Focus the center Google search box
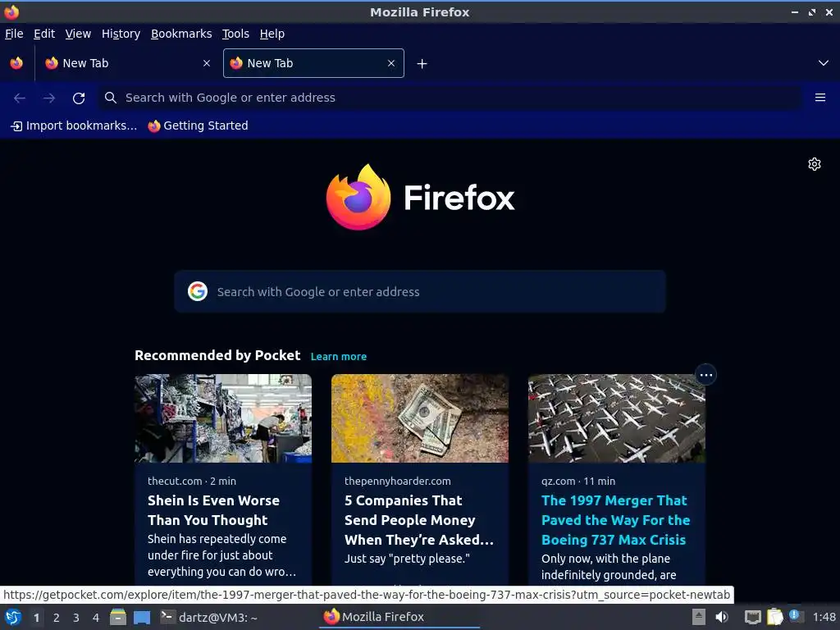The image size is (840, 630). coord(420,291)
